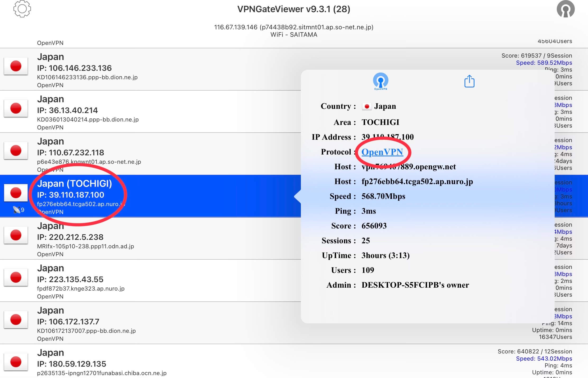Tap the Japan flag for 220.212.5.238
The height and width of the screenshot is (378, 588).
click(16, 235)
